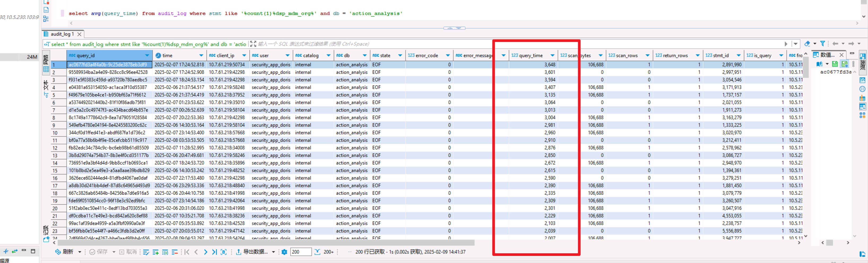
Task: Click the edit cell row icon
Action: point(146,252)
